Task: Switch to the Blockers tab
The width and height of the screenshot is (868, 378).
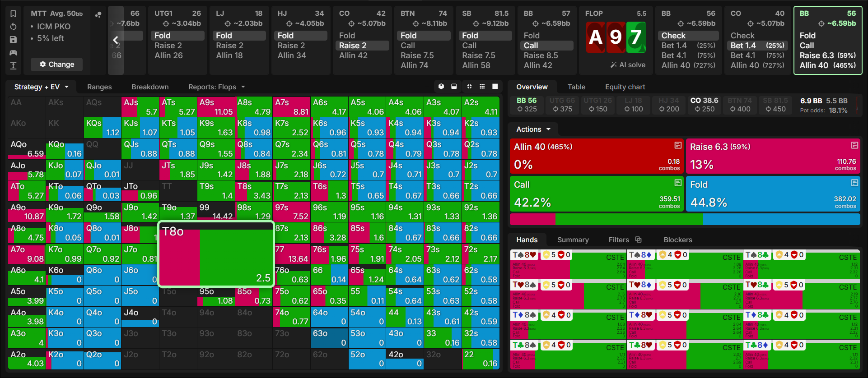Action: (x=678, y=240)
